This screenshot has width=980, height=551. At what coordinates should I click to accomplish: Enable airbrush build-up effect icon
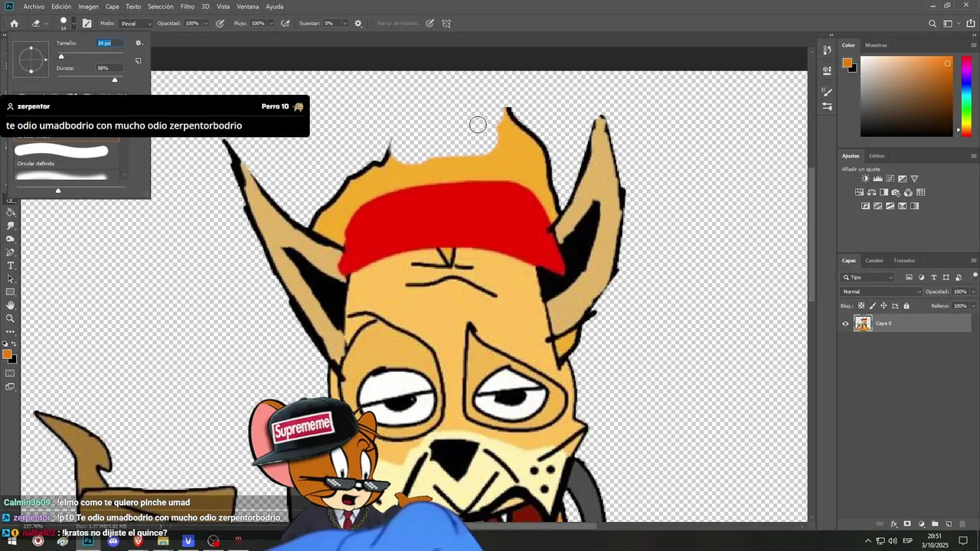click(x=286, y=24)
